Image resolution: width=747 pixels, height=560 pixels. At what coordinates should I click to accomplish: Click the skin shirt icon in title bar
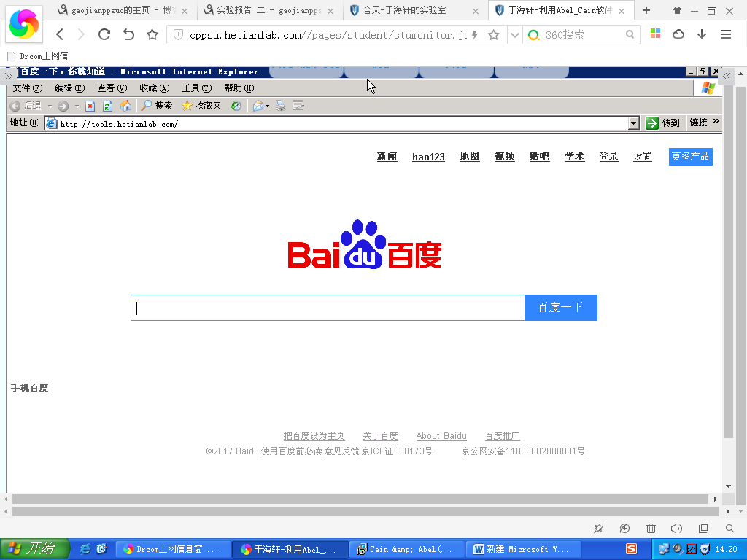(676, 10)
